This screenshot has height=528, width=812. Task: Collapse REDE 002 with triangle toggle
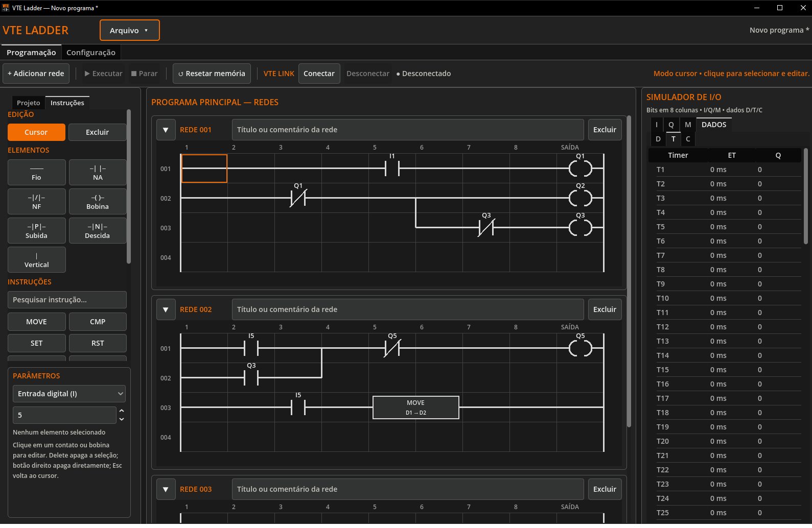pyautogui.click(x=166, y=309)
